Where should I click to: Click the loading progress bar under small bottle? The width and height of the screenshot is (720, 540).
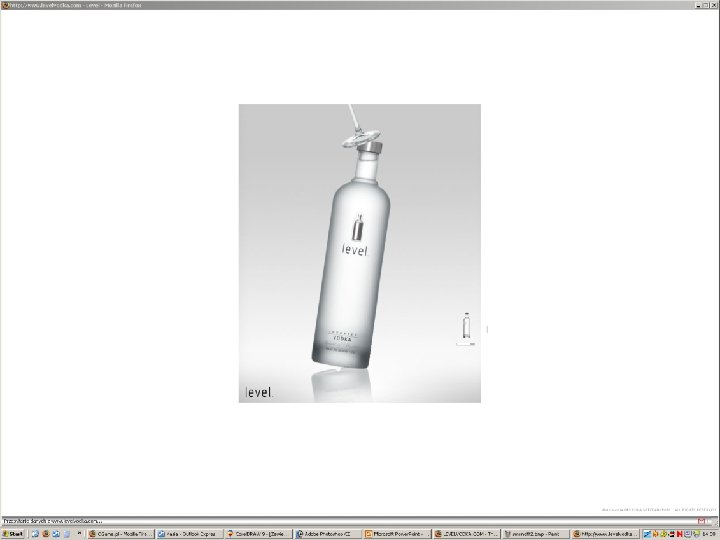pos(466,344)
